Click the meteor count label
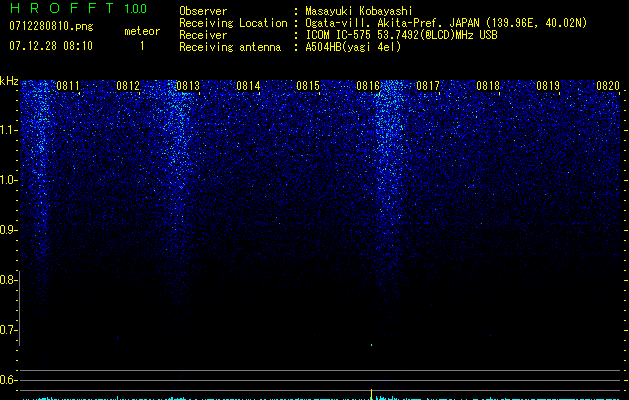629x400 pixels. tap(142, 31)
